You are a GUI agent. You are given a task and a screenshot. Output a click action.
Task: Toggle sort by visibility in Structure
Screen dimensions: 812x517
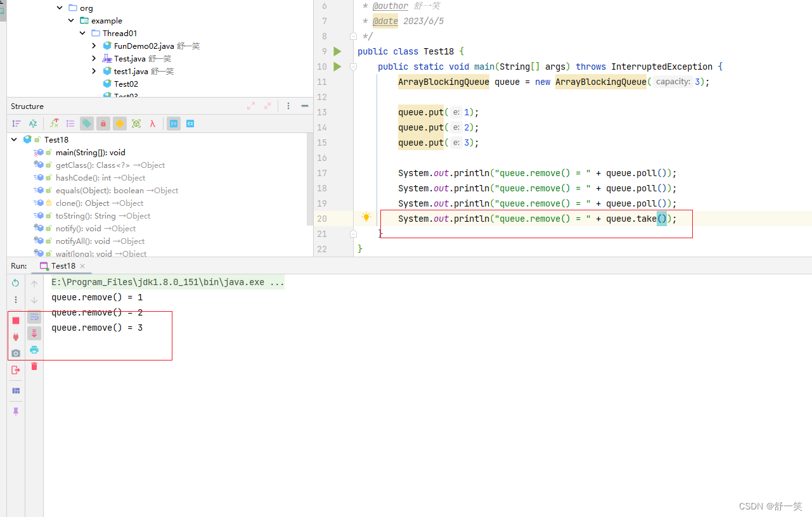click(16, 124)
